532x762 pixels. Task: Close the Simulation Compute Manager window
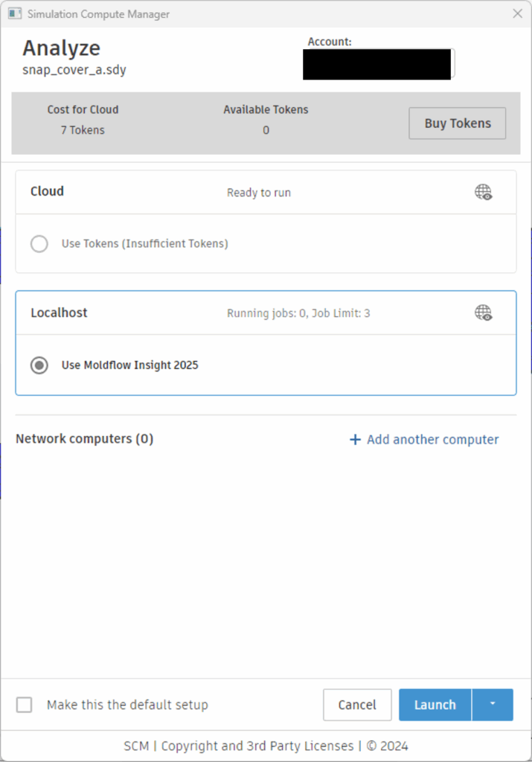518,13
